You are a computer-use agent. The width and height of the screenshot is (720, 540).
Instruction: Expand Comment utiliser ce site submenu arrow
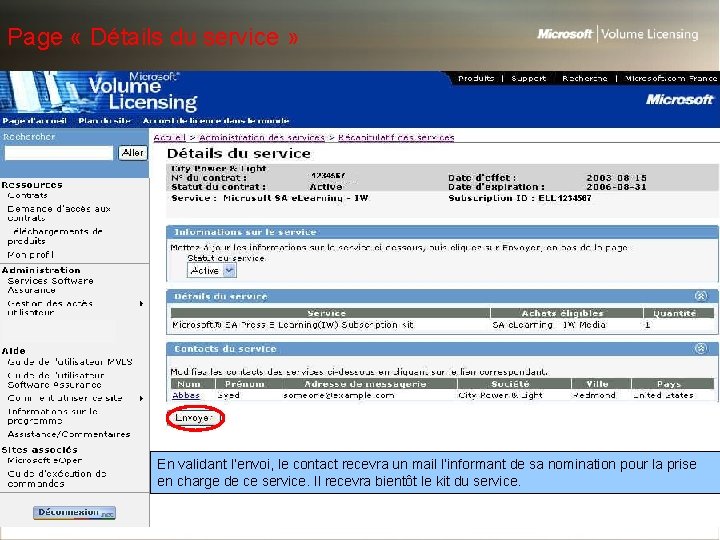coord(141,398)
